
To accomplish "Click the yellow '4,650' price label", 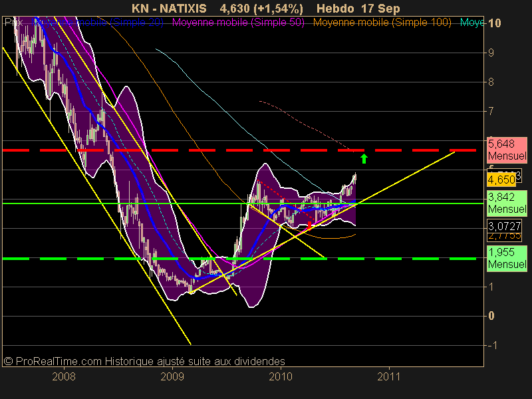I will tap(501, 180).
